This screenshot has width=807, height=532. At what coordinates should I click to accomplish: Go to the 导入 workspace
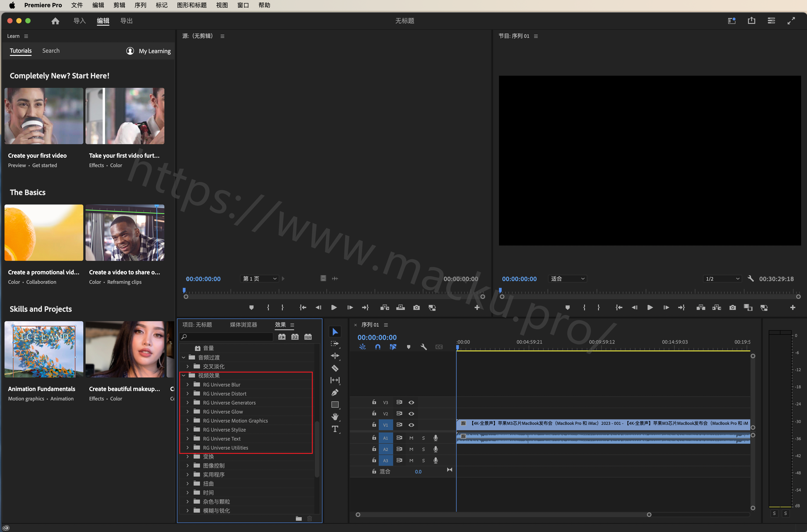click(79, 21)
